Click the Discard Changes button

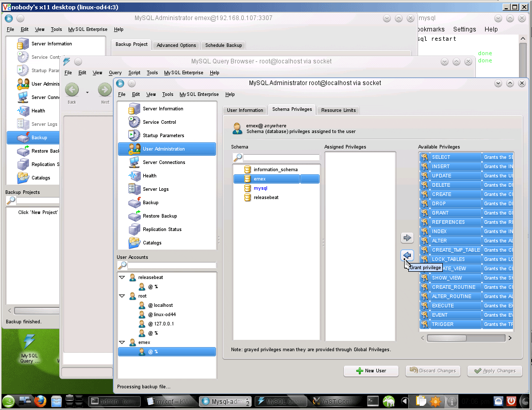(433, 371)
